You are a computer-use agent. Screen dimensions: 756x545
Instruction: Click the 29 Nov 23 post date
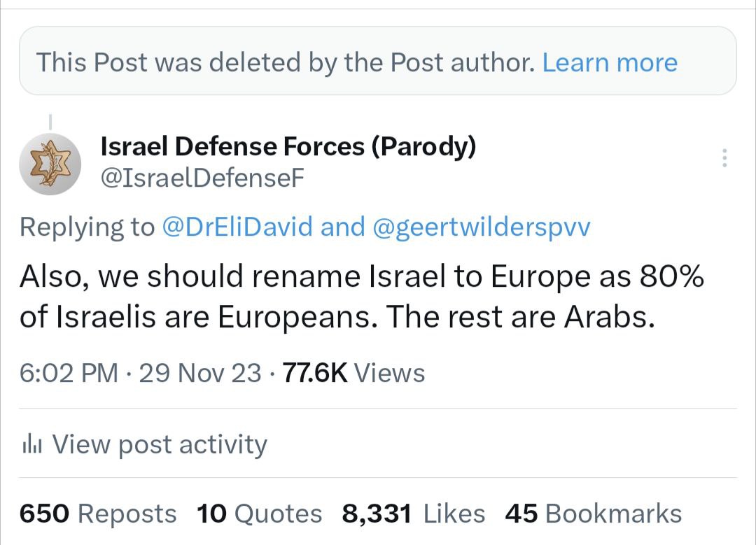point(200,372)
